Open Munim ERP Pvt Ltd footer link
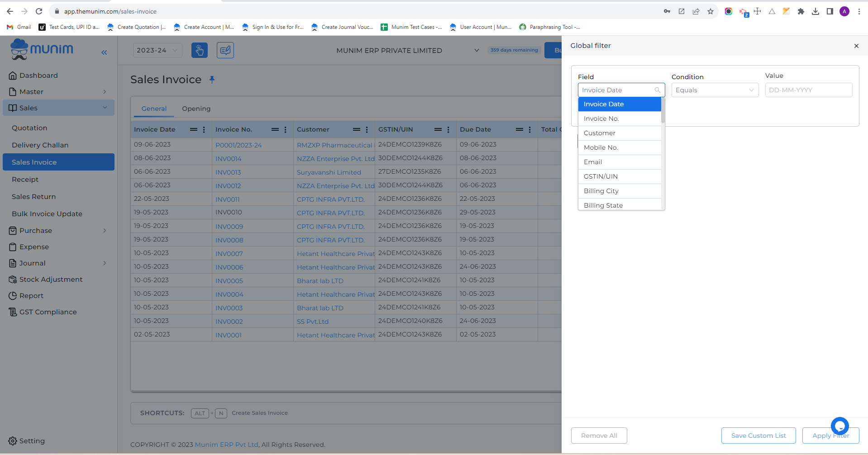This screenshot has height=455, width=868. (x=226, y=445)
